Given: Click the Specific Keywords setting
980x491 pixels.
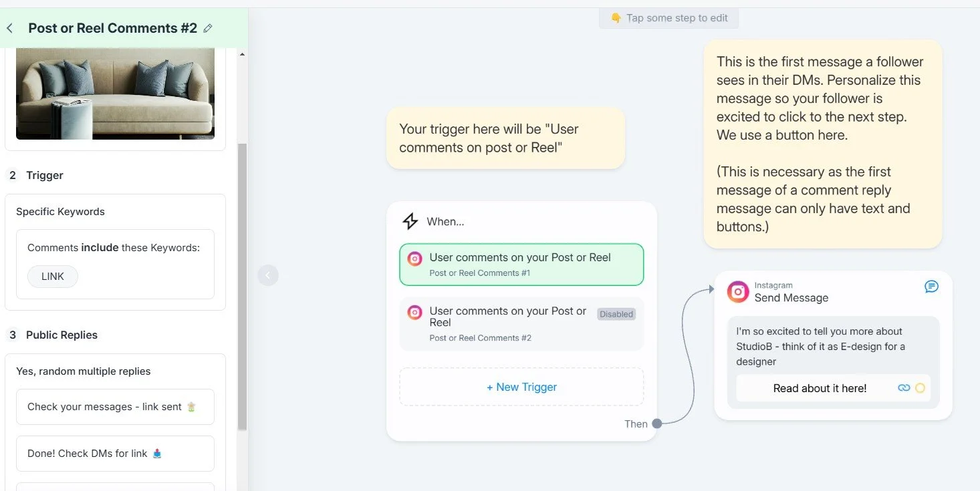Looking at the screenshot, I should click(x=61, y=212).
